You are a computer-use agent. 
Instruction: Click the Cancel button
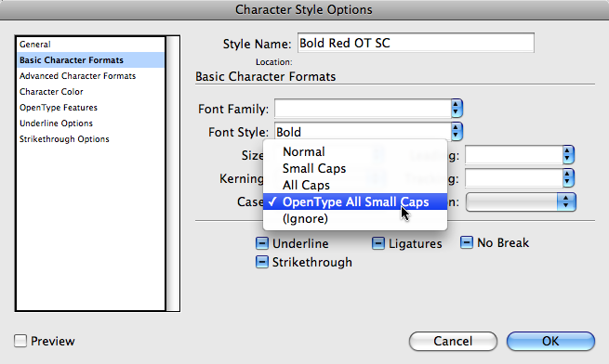pyautogui.click(x=453, y=341)
